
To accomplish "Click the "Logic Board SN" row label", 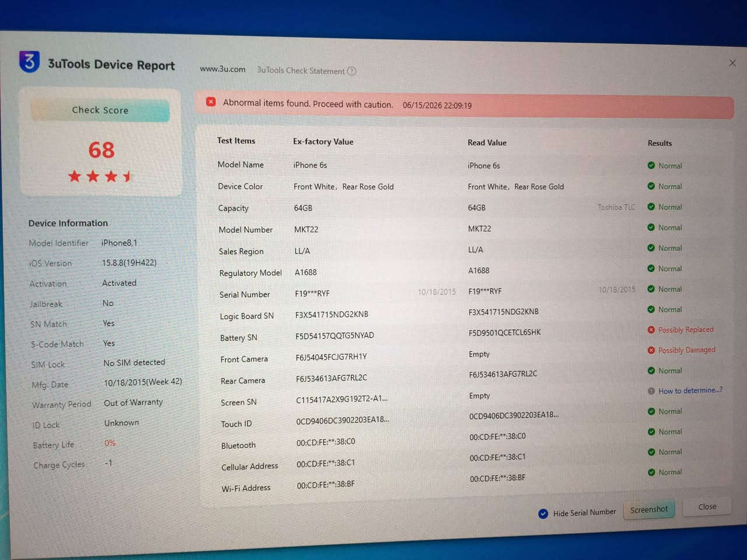I will pos(246,316).
